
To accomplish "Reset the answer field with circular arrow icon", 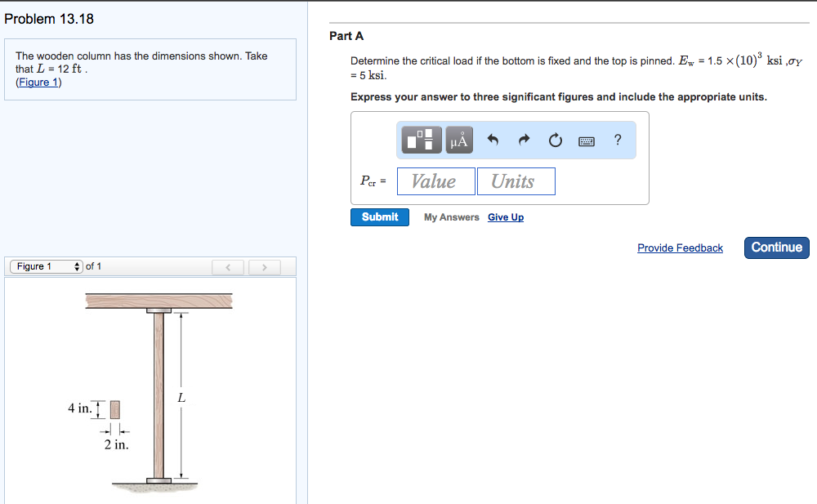I will [555, 140].
